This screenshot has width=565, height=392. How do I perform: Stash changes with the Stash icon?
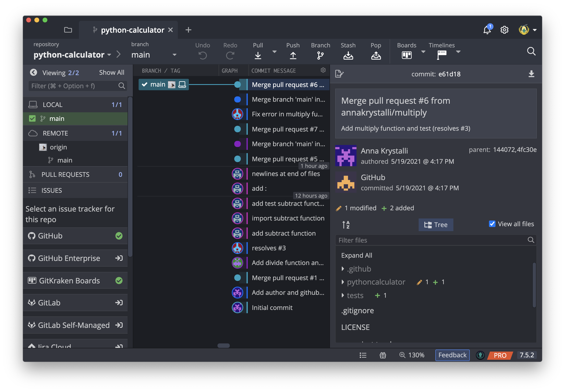348,55
